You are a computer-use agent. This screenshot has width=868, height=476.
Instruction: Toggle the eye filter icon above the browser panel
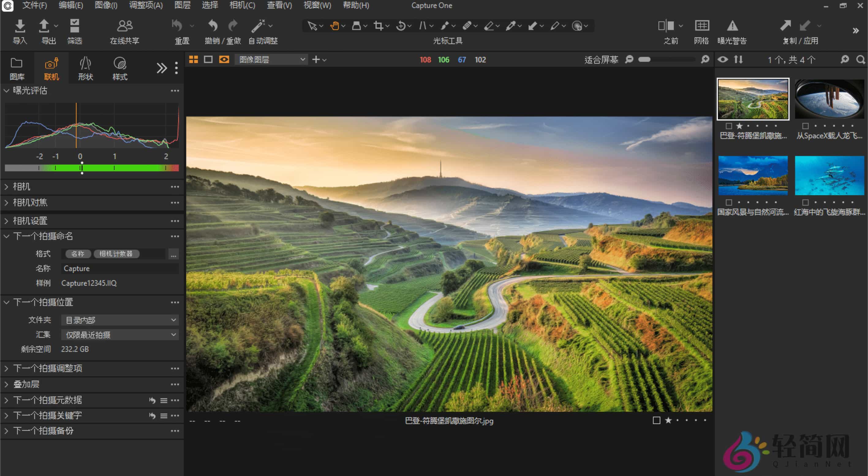pos(723,59)
